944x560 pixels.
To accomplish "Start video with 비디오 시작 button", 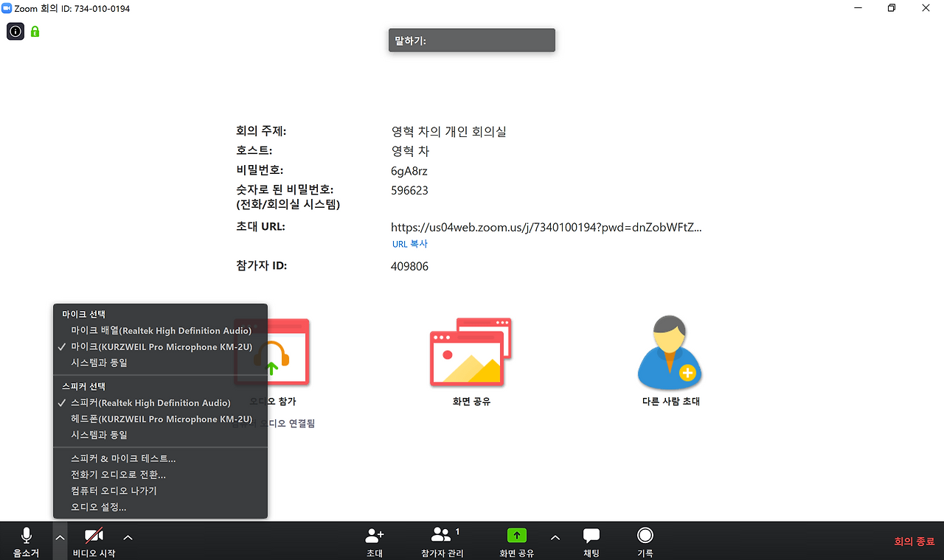I will click(x=94, y=542).
